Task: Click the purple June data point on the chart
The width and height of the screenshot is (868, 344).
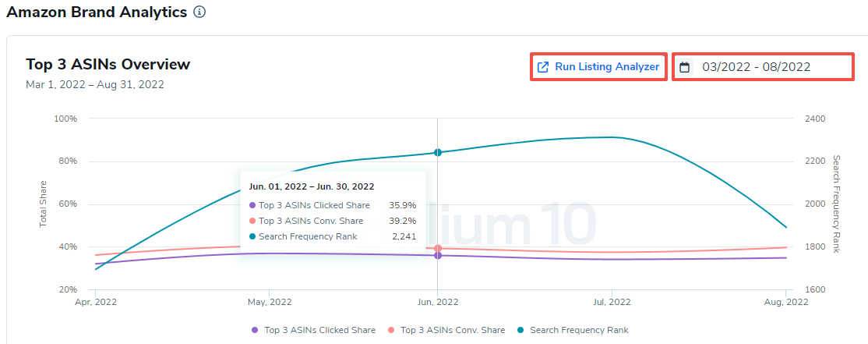Action: [438, 256]
